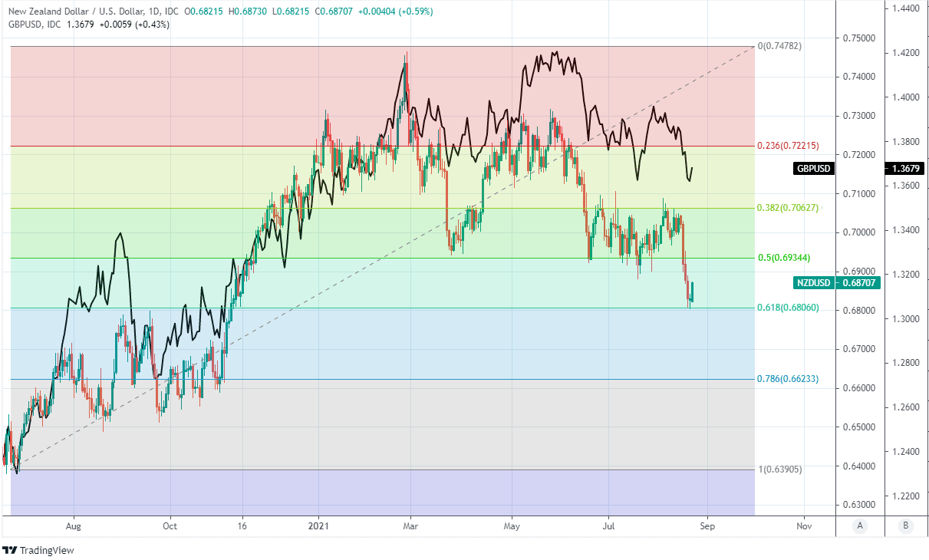
Task: Toggle auto scale 'A' button
Action: coord(861,525)
